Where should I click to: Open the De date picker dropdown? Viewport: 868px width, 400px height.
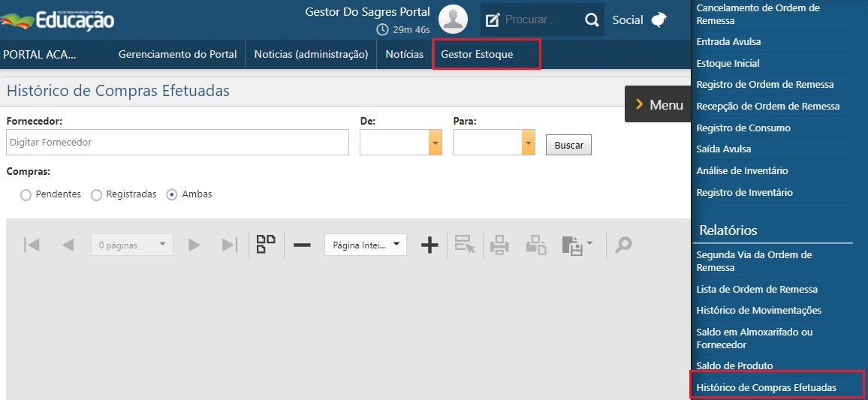point(436,143)
